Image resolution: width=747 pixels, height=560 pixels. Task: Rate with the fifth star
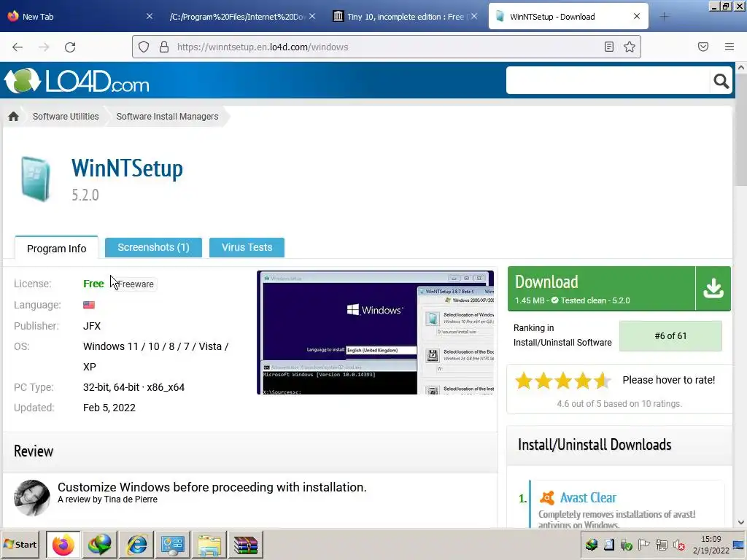602,380
